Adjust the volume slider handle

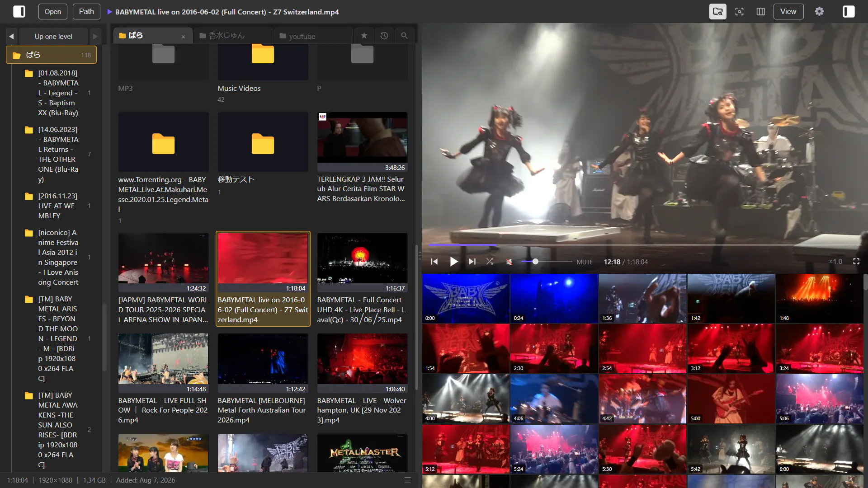pyautogui.click(x=535, y=262)
